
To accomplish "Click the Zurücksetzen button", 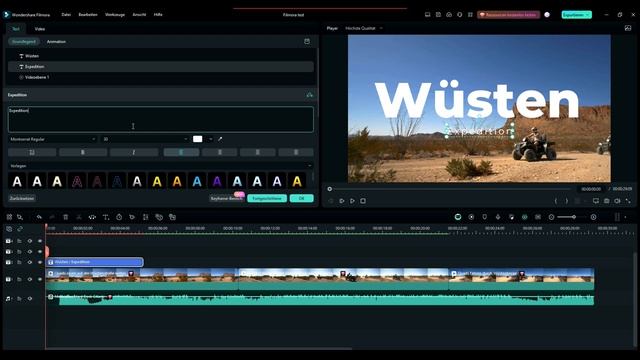I will pyautogui.click(x=22, y=198).
